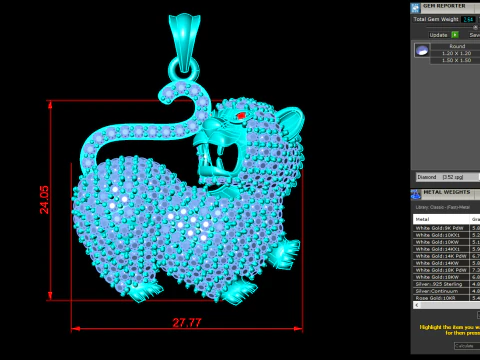Screen dimensions: 480x360
Task: Click the left arrow of the metal list scrollbar
Action: tap(417, 305)
